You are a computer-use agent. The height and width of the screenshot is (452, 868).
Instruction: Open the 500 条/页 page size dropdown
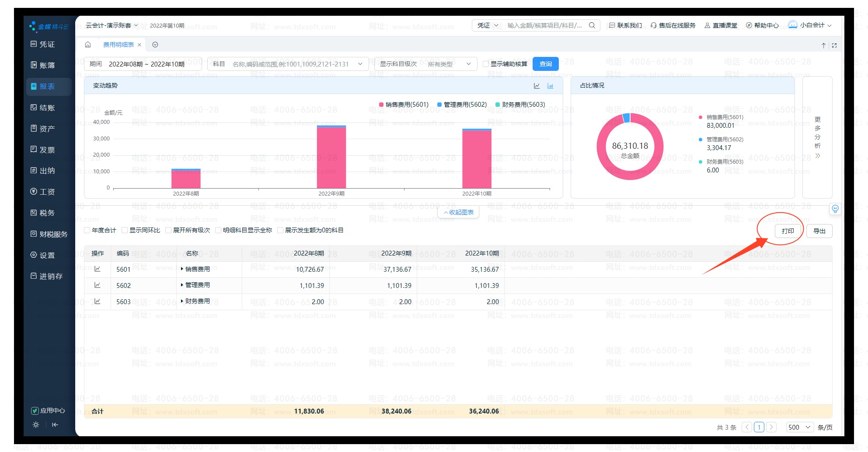(x=799, y=427)
